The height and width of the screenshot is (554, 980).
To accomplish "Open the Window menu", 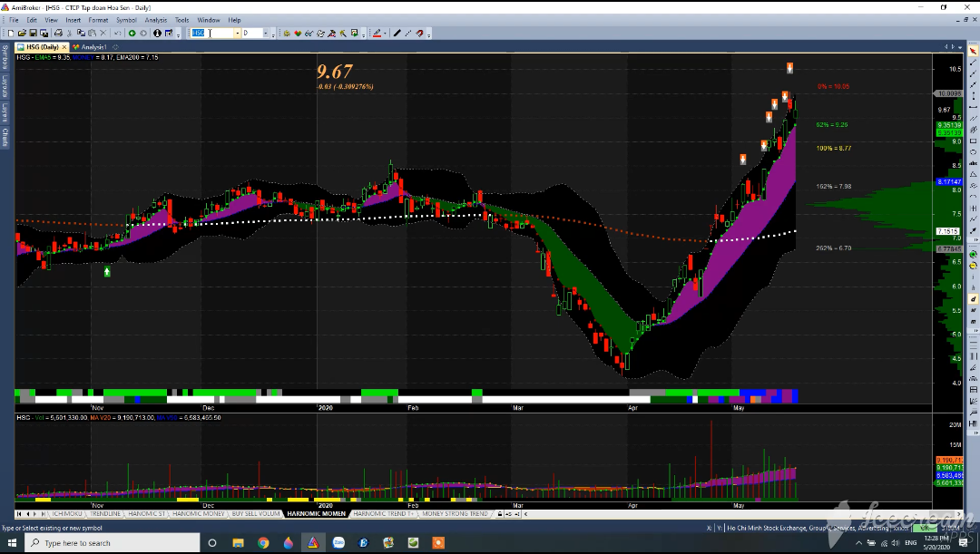I will coord(208,20).
